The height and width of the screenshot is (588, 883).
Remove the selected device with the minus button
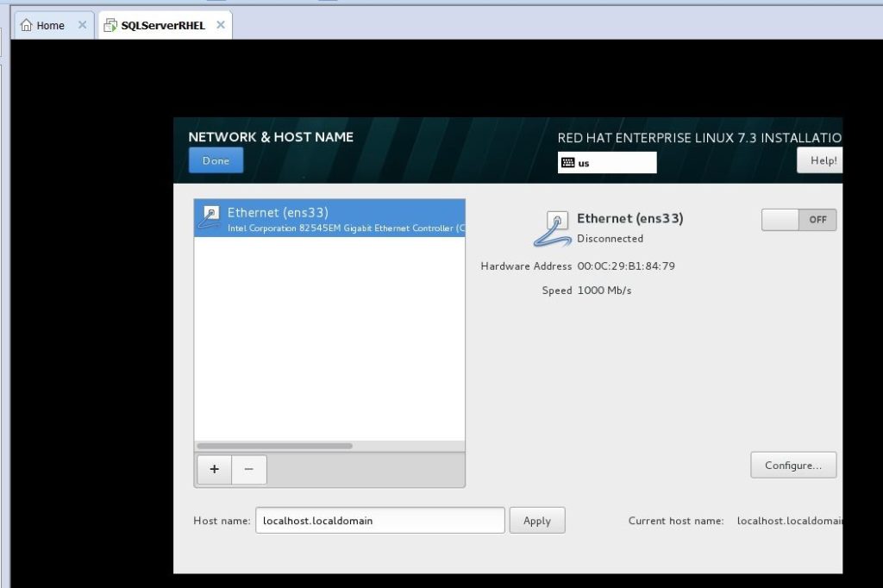tap(249, 470)
